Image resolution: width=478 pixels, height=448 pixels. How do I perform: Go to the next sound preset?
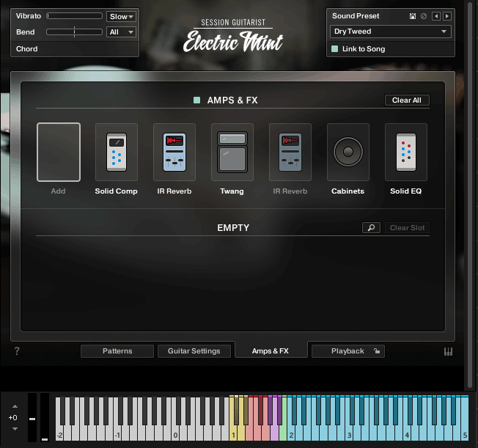(447, 16)
